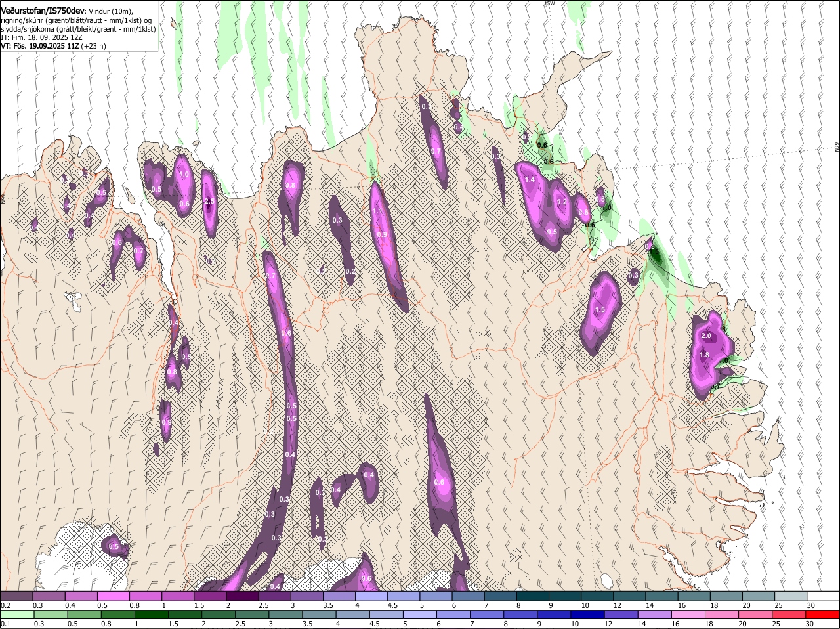Click the map precipitation value 2.0

(x=706, y=336)
